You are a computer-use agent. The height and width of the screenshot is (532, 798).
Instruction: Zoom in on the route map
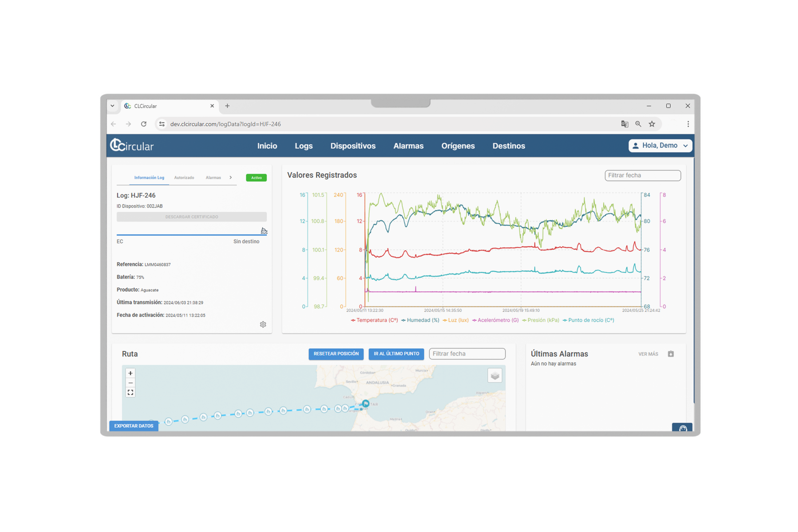(x=130, y=373)
